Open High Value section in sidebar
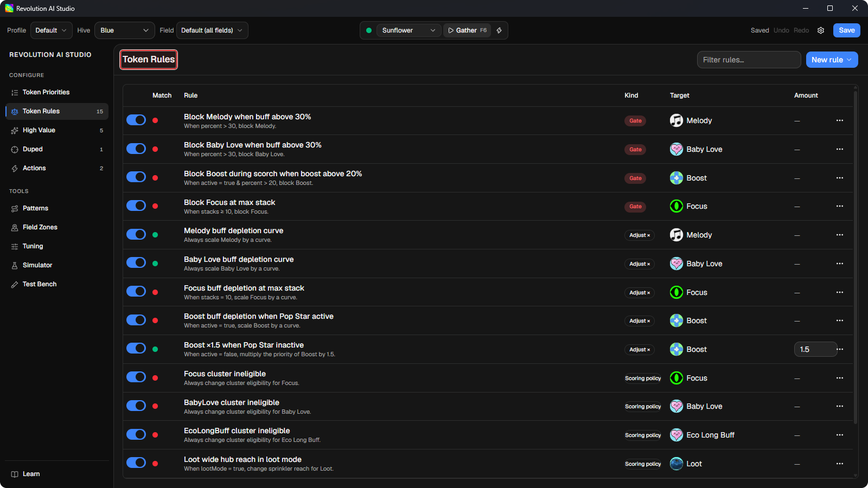 [x=57, y=130]
